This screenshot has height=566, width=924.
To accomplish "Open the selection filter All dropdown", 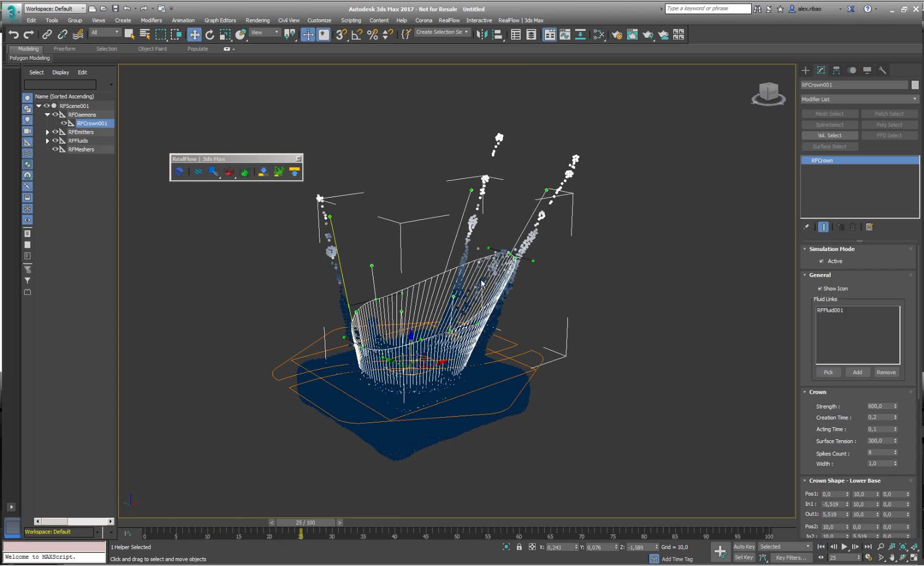I will point(105,32).
